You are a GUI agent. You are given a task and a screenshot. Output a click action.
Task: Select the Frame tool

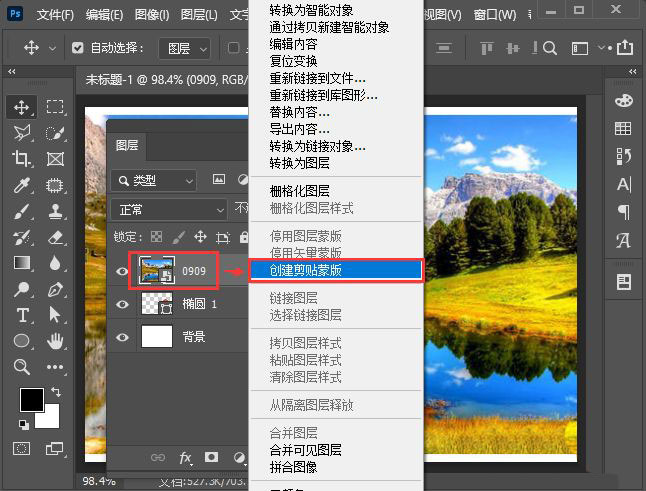click(55, 159)
